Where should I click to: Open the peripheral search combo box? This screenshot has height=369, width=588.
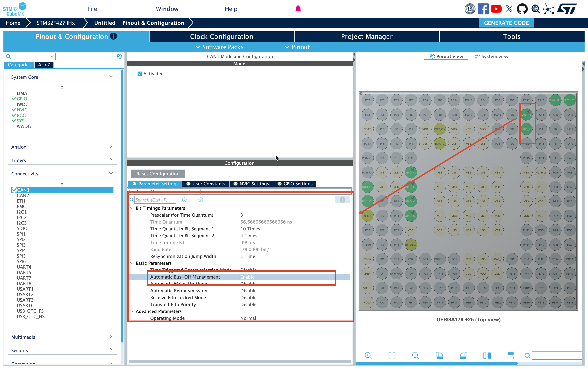point(34,56)
